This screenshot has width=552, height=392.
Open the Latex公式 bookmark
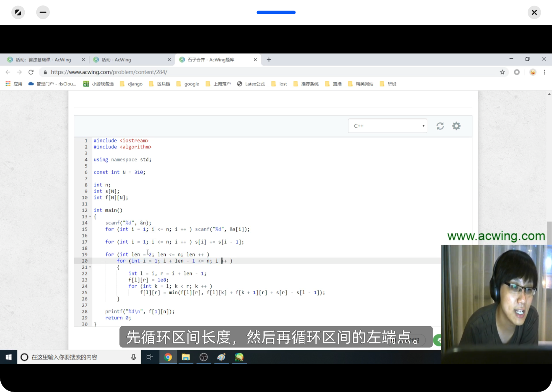[x=251, y=83]
